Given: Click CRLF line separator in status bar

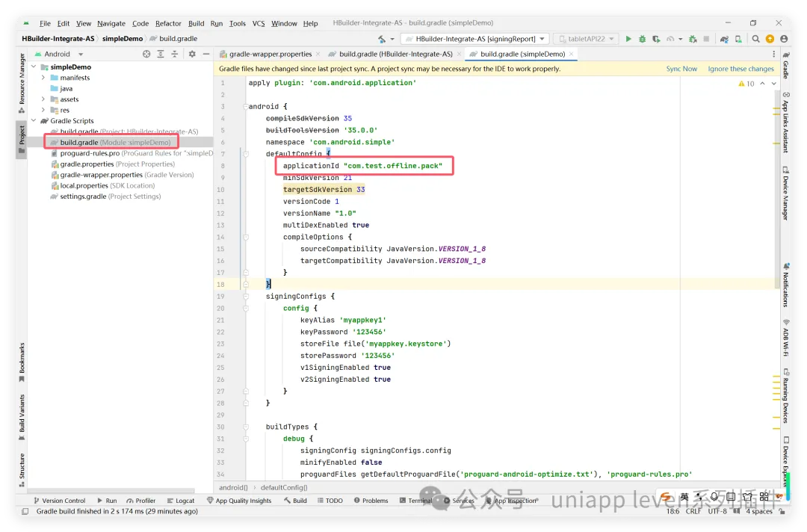Looking at the screenshot, I should [693, 511].
